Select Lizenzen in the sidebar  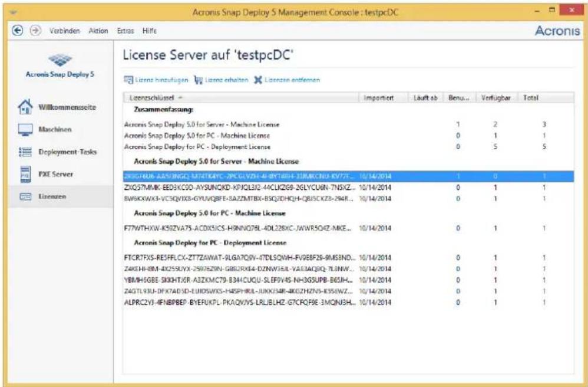tap(52, 196)
